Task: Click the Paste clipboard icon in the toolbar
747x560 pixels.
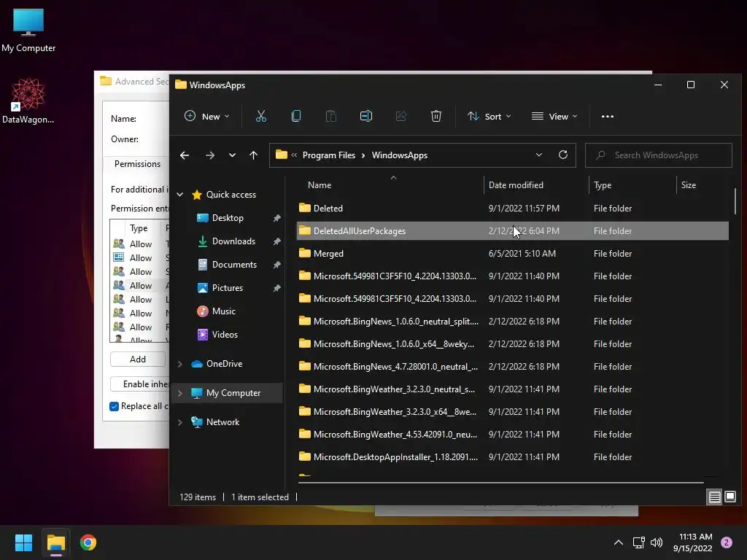Action: click(x=330, y=116)
